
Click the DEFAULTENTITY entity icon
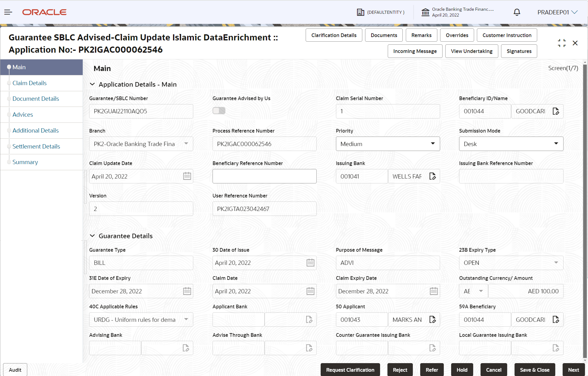pos(360,12)
